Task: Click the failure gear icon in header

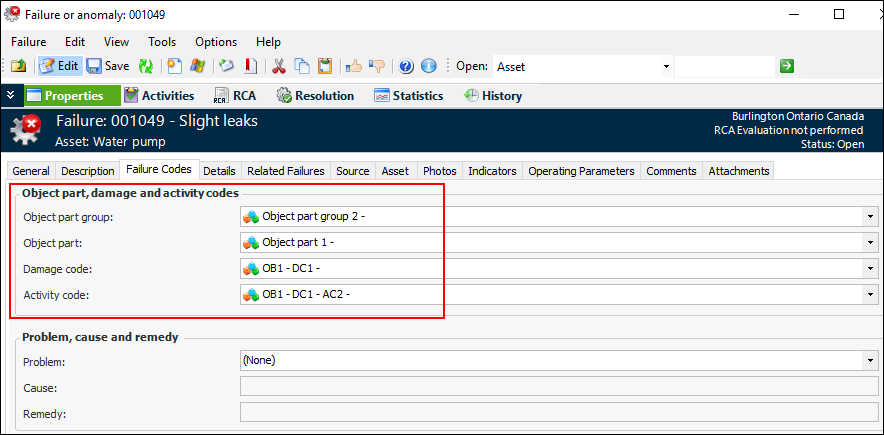Action: tap(26, 128)
